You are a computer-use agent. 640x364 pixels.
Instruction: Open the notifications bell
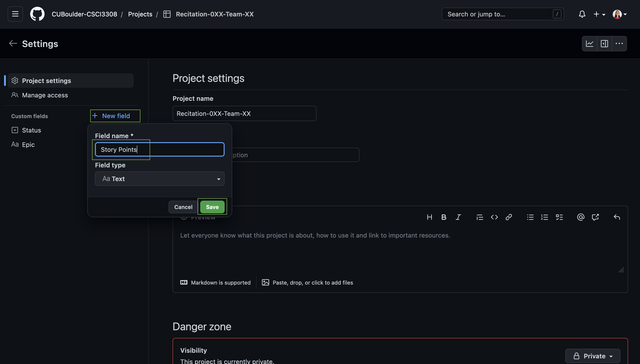click(582, 14)
